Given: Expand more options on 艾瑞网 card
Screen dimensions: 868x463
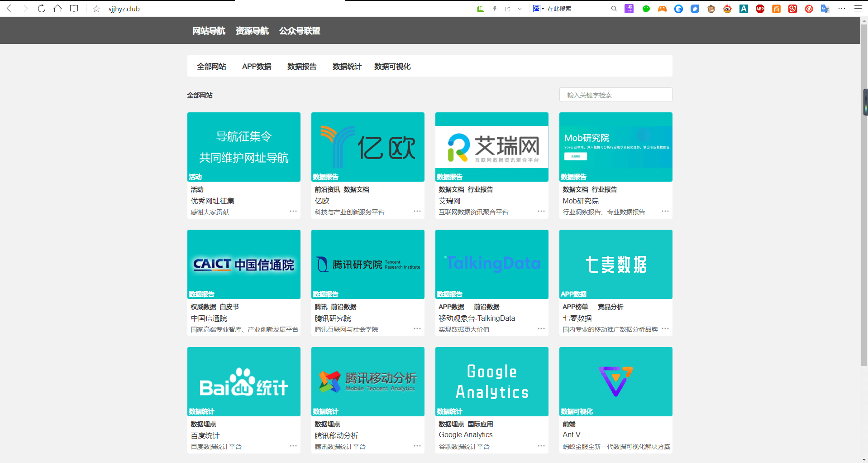Looking at the screenshot, I should (x=541, y=211).
